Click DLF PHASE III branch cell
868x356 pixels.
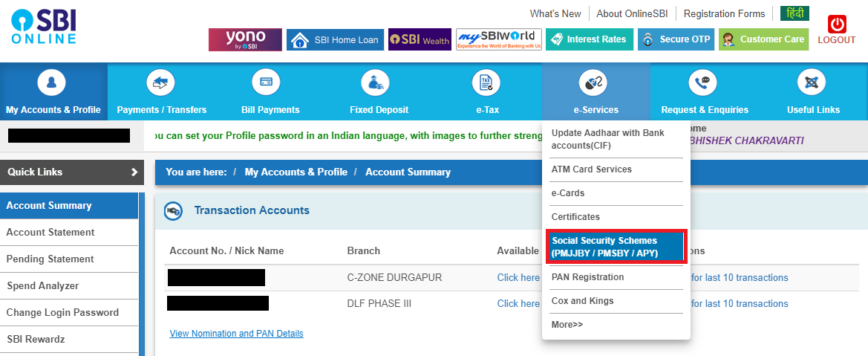point(379,304)
